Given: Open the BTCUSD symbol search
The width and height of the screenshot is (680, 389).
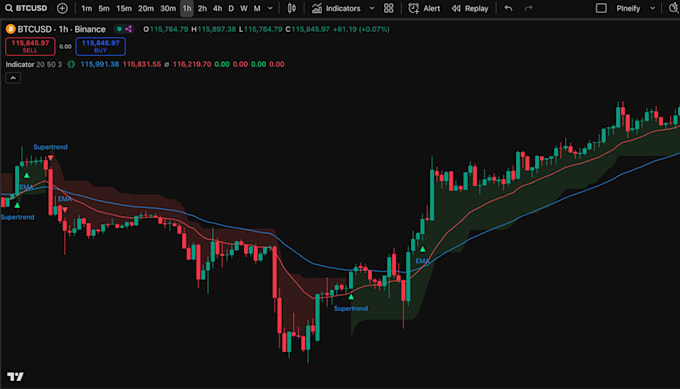Looking at the screenshot, I should coord(26,8).
